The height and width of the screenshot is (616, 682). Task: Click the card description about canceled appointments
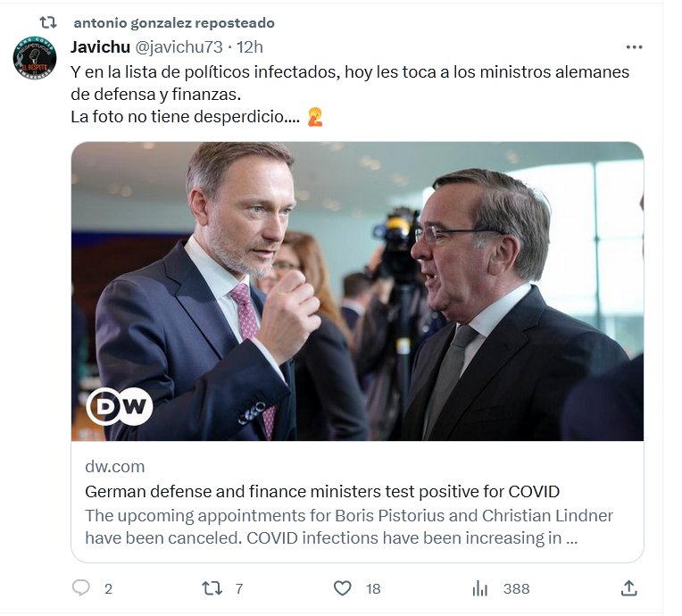348,527
